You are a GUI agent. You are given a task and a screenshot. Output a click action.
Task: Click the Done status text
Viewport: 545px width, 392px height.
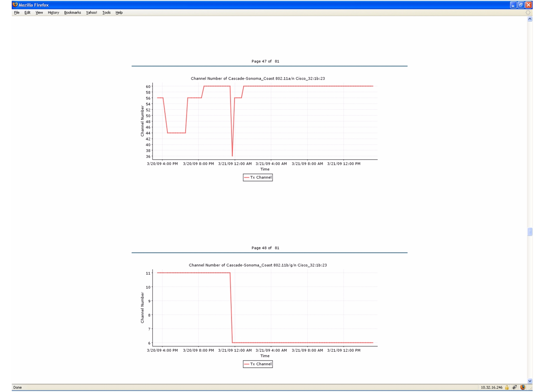pyautogui.click(x=17, y=387)
